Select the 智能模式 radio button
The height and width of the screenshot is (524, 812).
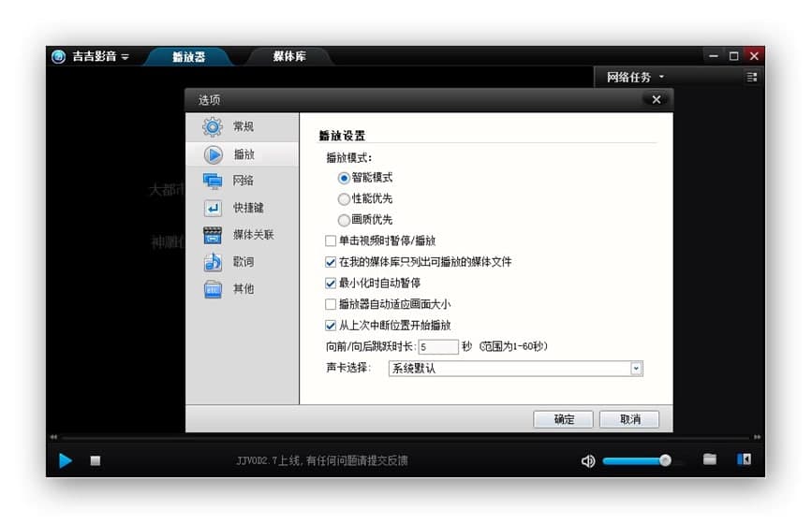[344, 178]
